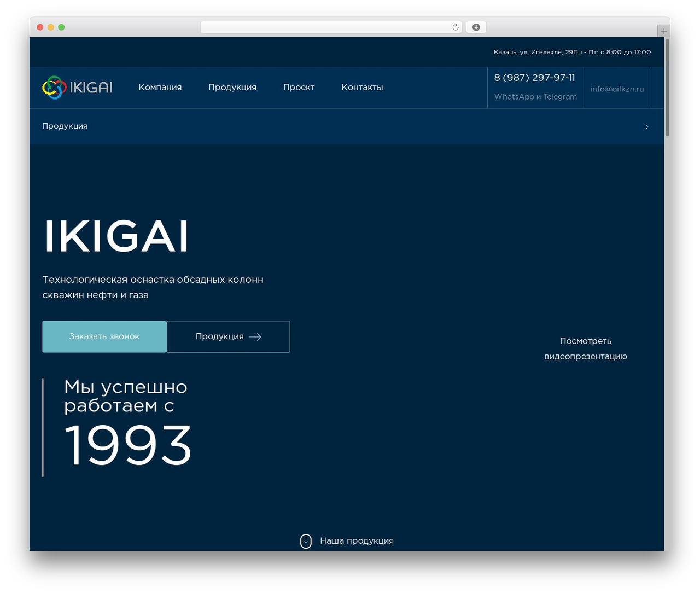
Task: Click the 1993 year text
Action: click(x=128, y=445)
